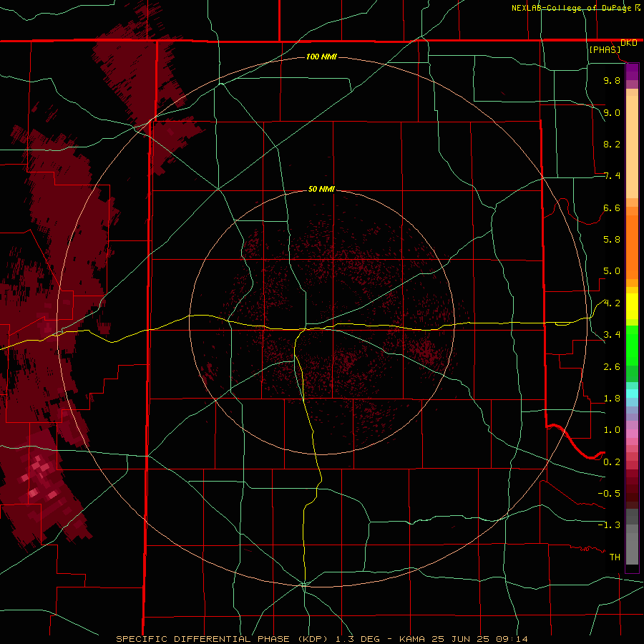Click the 50 NMI range ring label
Image resolution: width=644 pixels, height=644 pixels.
click(x=321, y=189)
